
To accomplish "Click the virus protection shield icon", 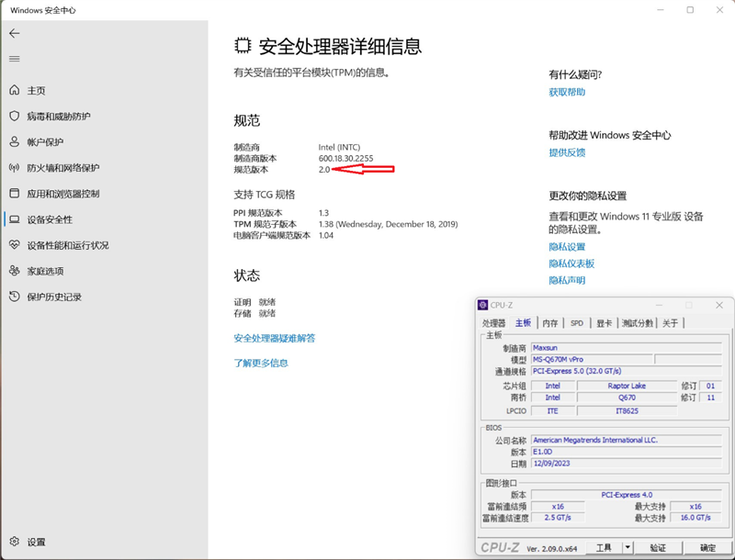I will (x=15, y=116).
